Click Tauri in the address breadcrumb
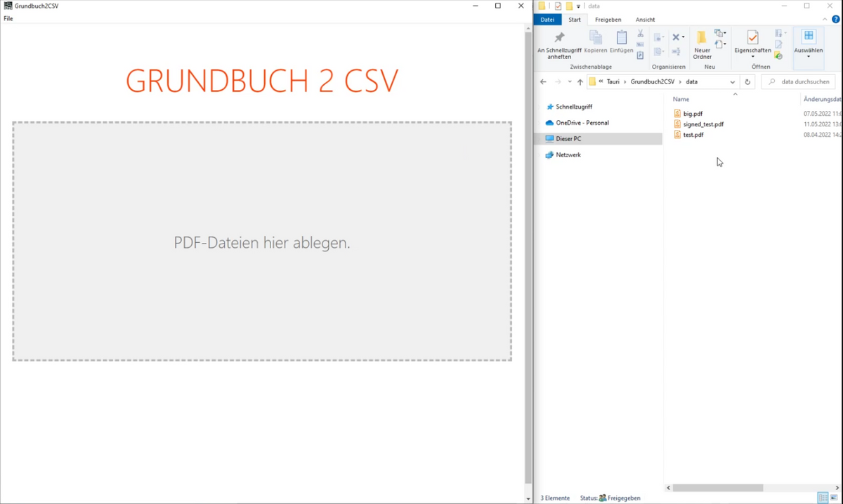The height and width of the screenshot is (504, 843). (613, 82)
